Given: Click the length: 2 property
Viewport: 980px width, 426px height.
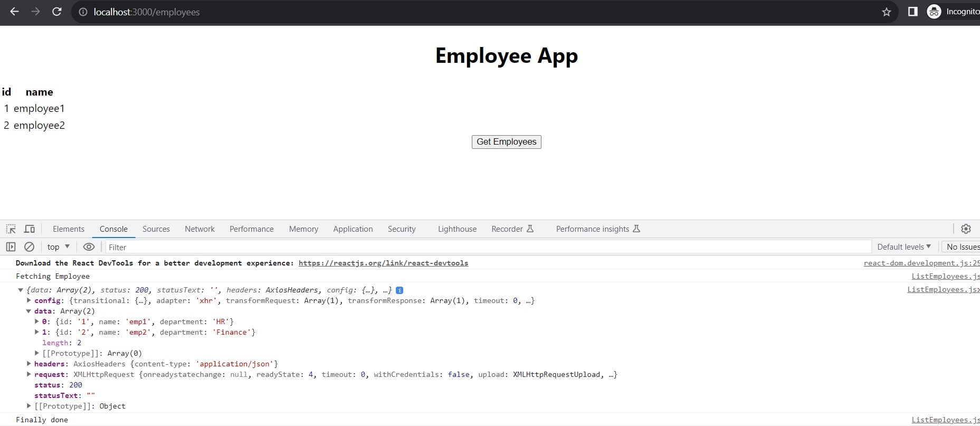Looking at the screenshot, I should pos(62,343).
